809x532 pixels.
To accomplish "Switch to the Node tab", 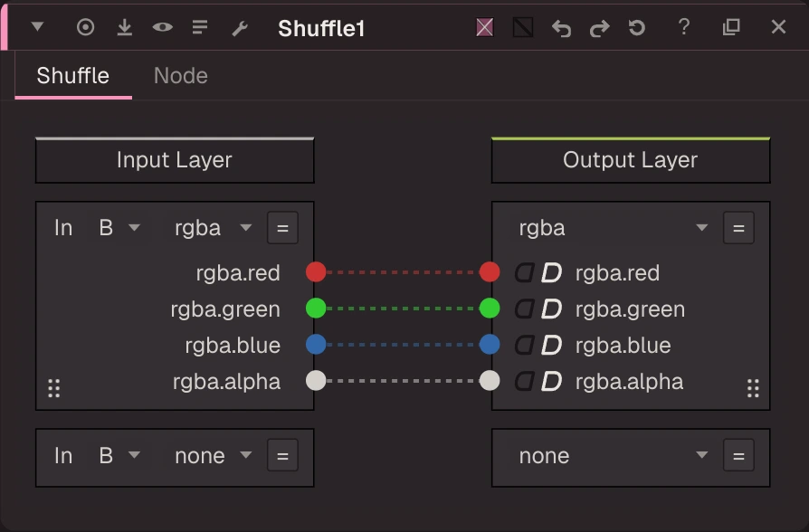I will tap(181, 76).
